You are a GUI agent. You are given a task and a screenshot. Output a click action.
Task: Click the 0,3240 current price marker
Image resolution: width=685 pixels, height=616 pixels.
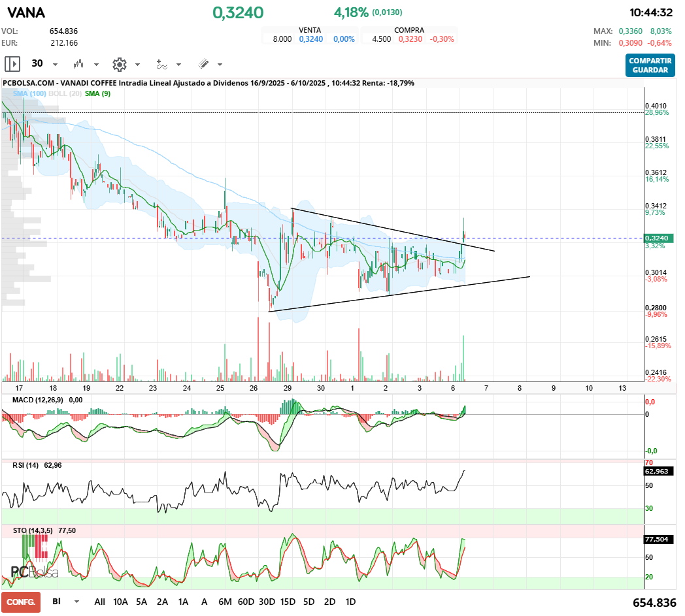tap(659, 238)
